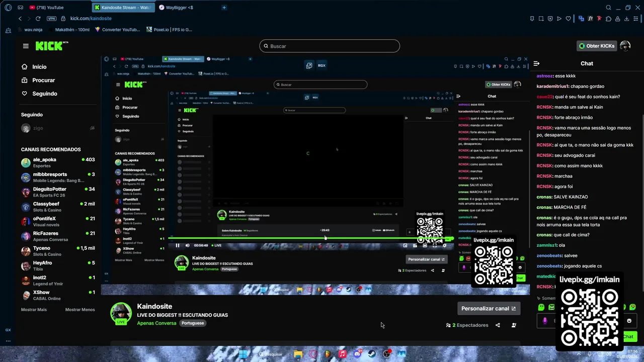The width and height of the screenshot is (644, 362).
Task: Open the profile avatar menu
Action: tap(625, 46)
